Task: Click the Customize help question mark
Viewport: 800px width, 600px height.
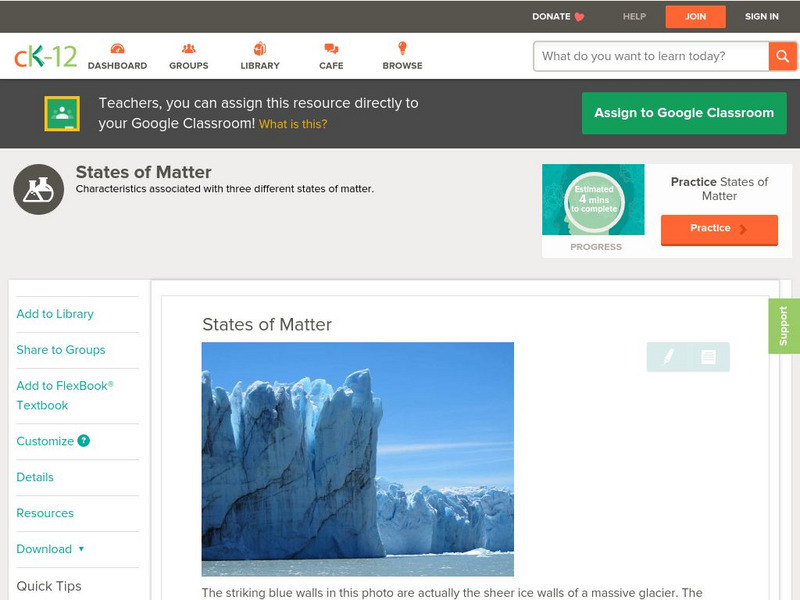Action: click(84, 441)
